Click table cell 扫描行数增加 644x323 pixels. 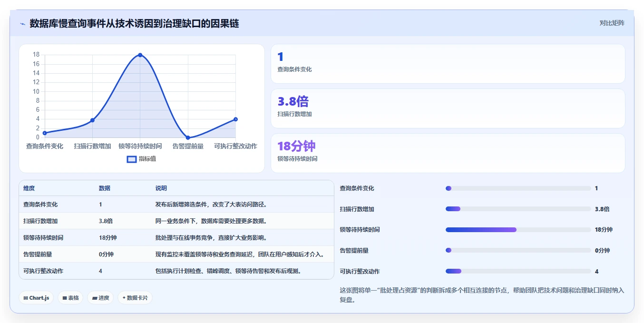(x=40, y=221)
